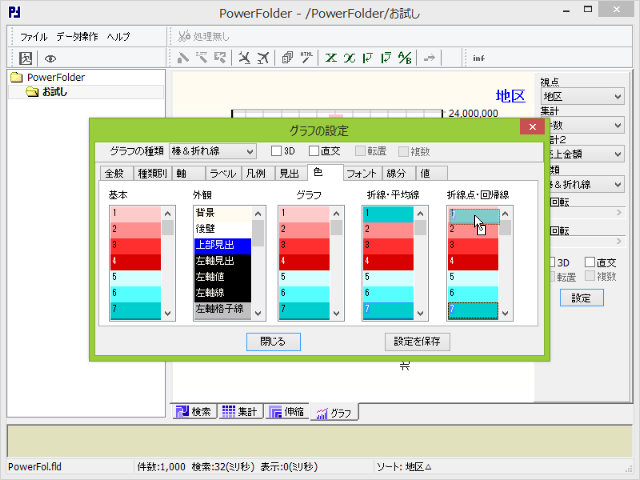This screenshot has width=640, height=480.
Task: Open the 視点 dropdown showing 地区
Action: coord(582,96)
